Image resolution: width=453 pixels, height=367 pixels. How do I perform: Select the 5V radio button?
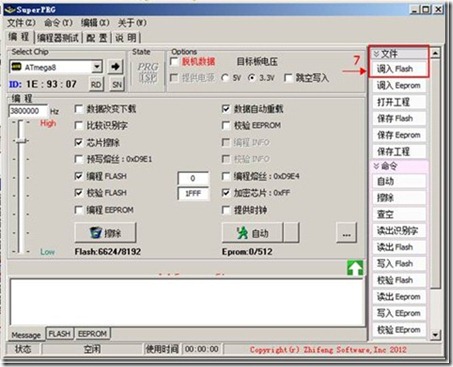225,78
